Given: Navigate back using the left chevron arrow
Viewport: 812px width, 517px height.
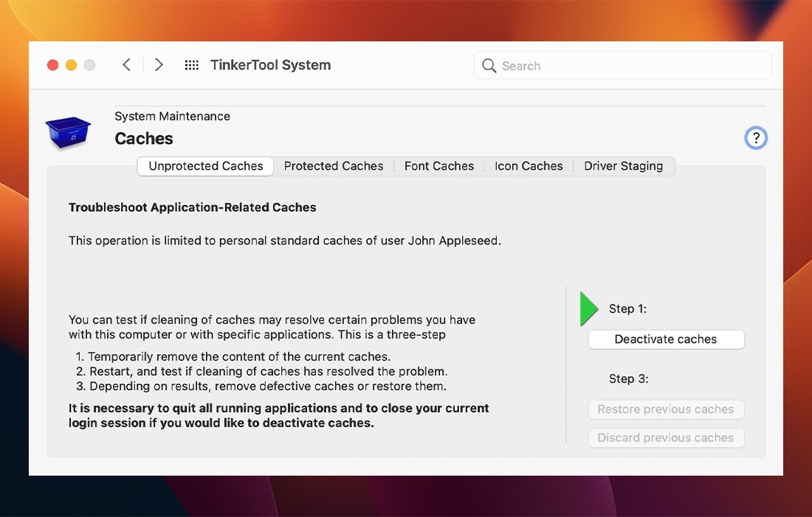Looking at the screenshot, I should [126, 65].
